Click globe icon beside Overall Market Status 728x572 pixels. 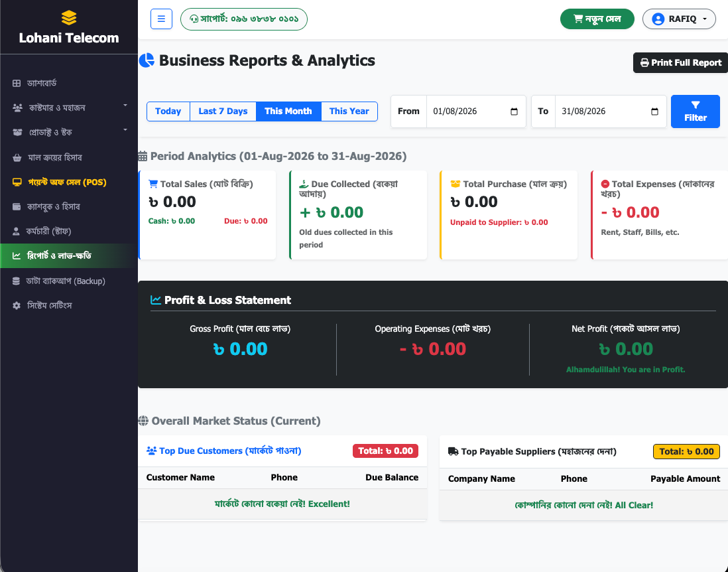143,421
